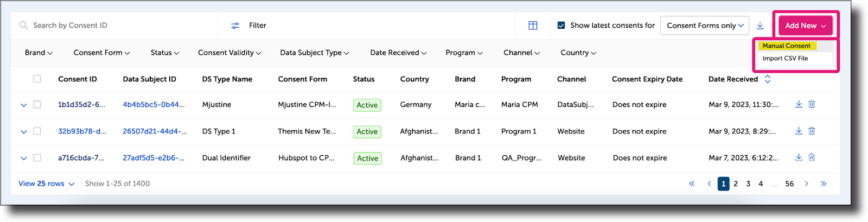This screenshot has height=222, width=868.
Task: Check the Mjustine row checkbox
Action: tap(37, 104)
